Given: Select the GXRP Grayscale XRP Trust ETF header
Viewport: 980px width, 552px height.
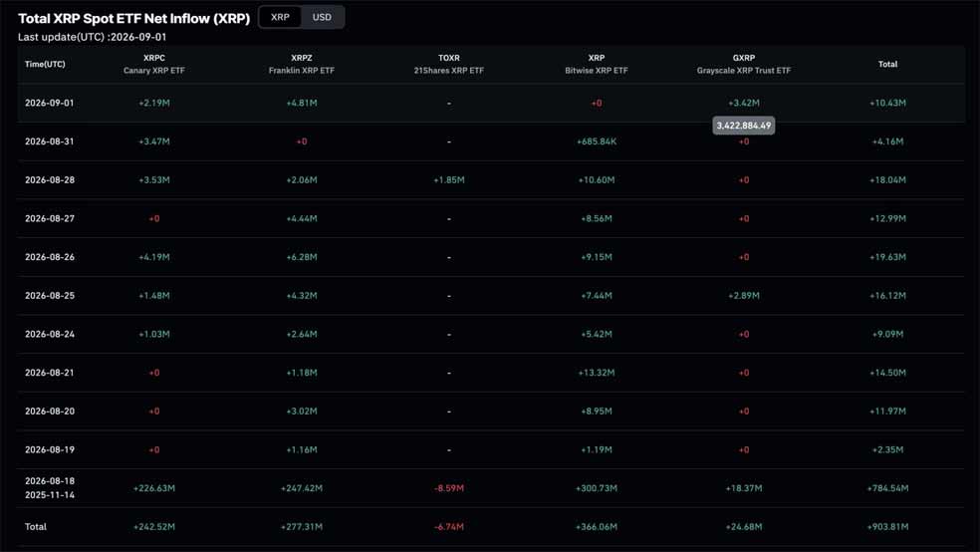Looking at the screenshot, I should tap(744, 64).
